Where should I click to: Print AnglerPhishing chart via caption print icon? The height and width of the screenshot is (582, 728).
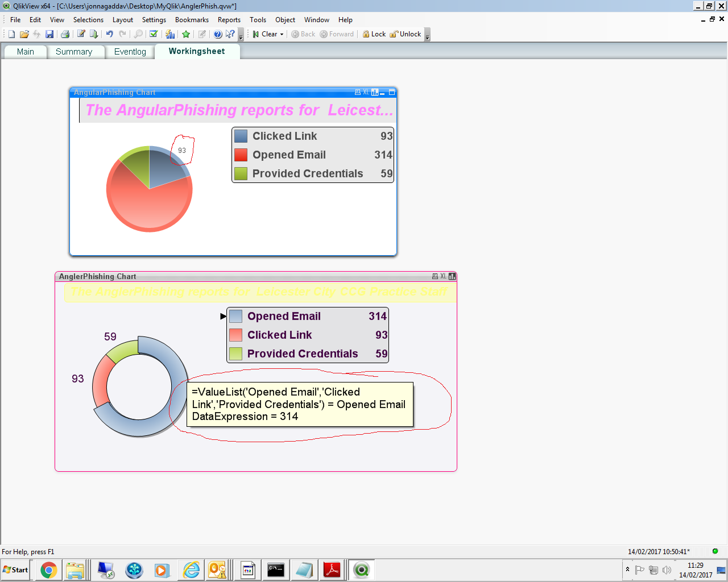click(x=435, y=276)
